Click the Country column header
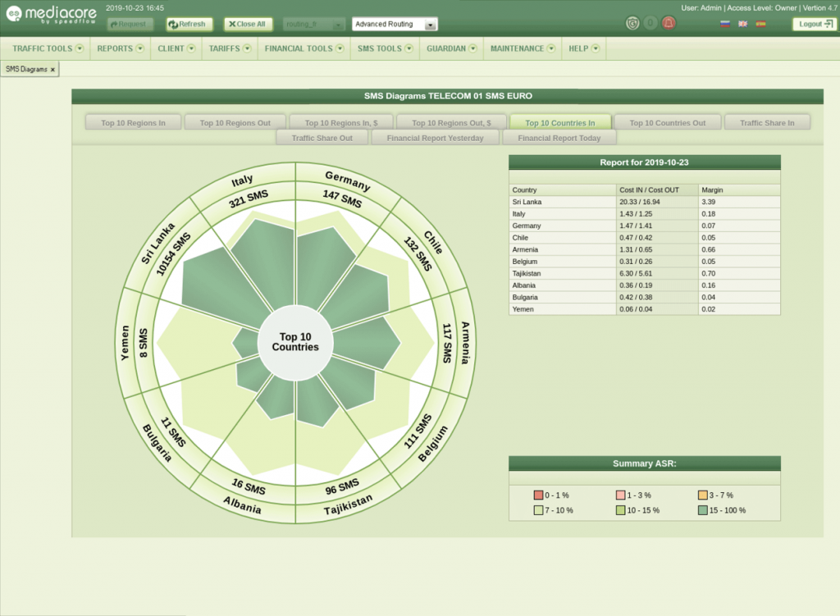This screenshot has width=840, height=616. (x=563, y=189)
